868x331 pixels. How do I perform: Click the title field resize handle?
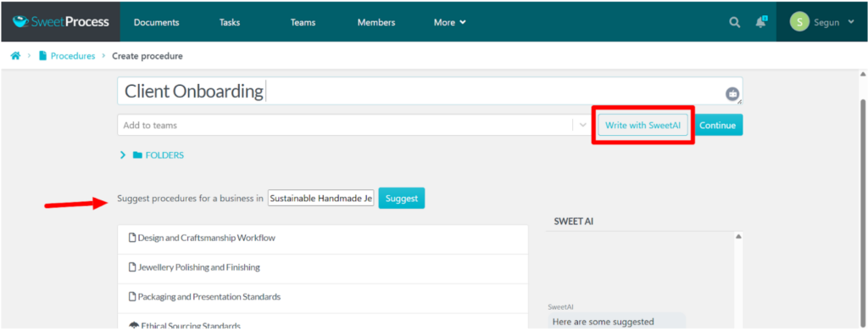point(740,102)
